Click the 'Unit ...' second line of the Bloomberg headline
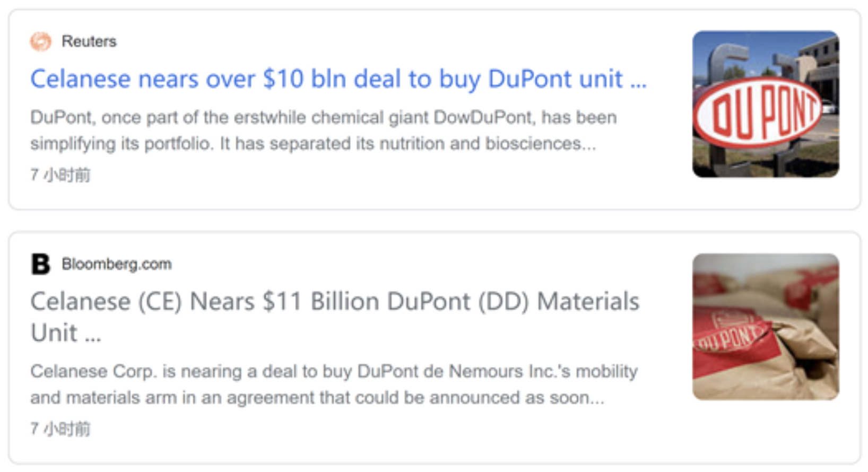The width and height of the screenshot is (868, 472). coord(66,333)
